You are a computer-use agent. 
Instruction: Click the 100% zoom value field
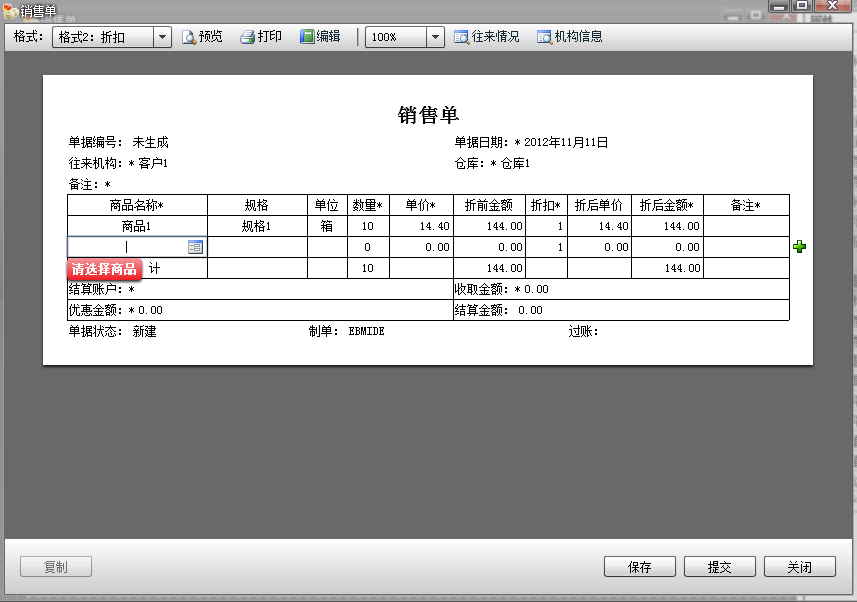(x=396, y=37)
